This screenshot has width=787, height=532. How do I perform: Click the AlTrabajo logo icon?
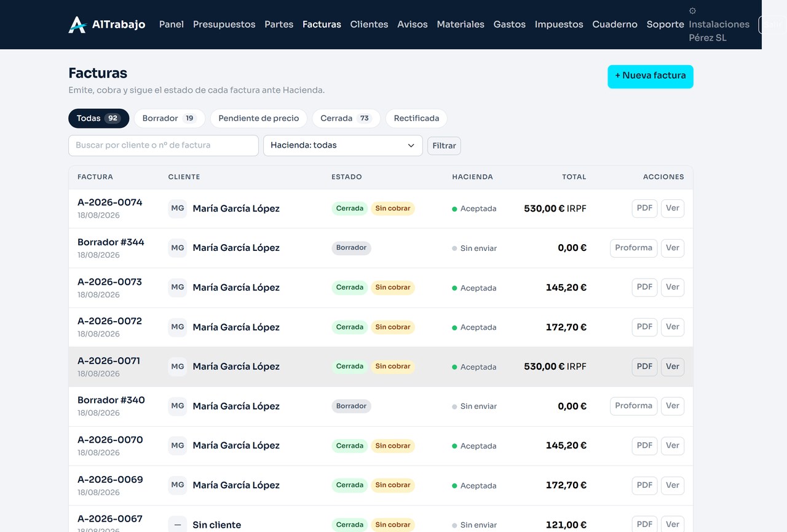(x=77, y=25)
